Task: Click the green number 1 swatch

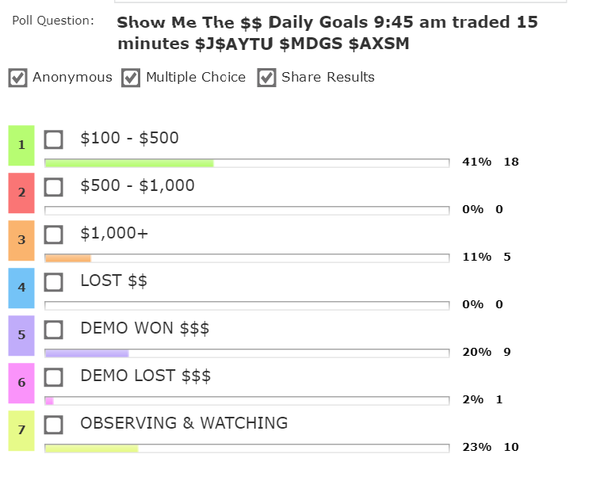Action: (21, 145)
